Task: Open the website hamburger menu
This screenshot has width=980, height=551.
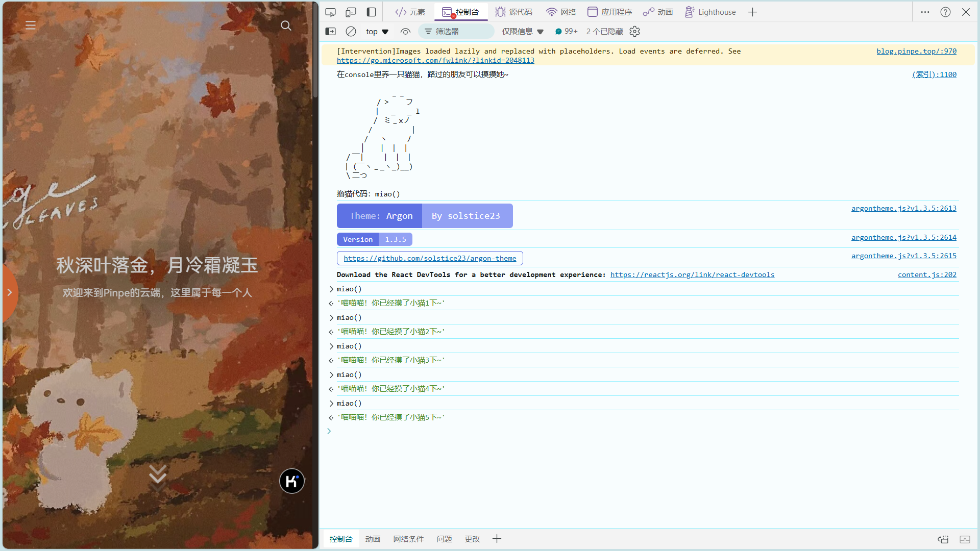Action: [x=31, y=26]
